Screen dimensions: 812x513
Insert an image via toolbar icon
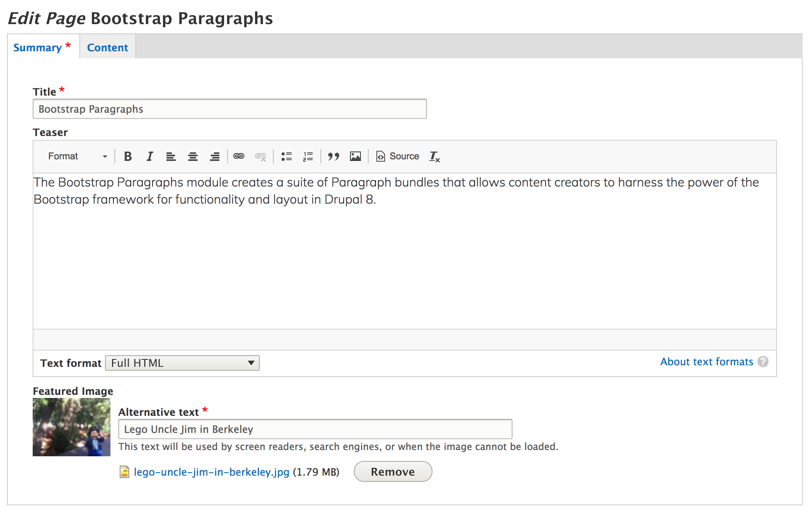(355, 156)
